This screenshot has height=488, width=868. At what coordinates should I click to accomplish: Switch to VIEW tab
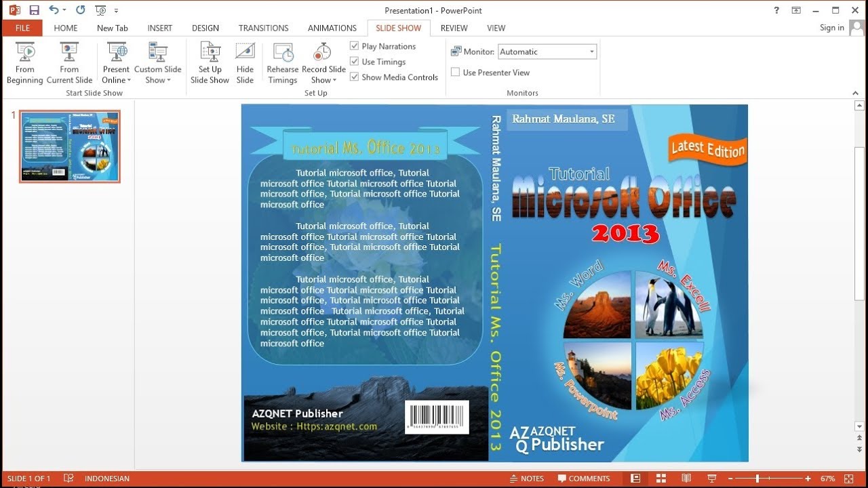496,28
